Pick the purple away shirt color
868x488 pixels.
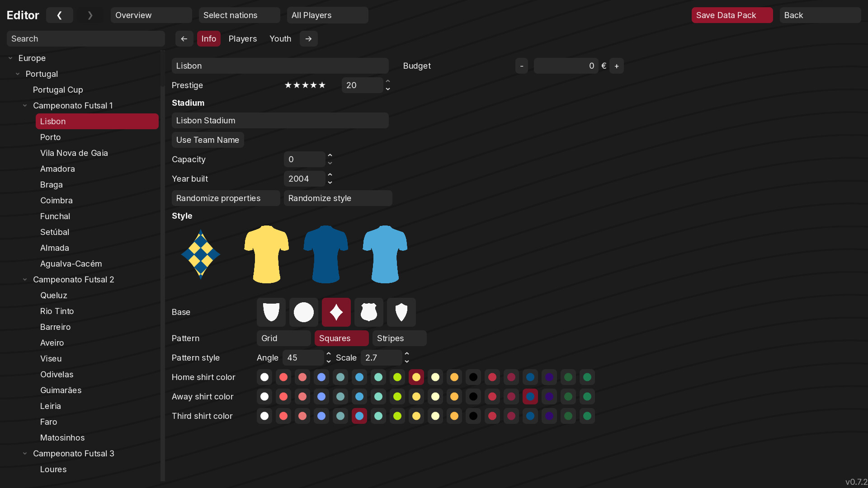[549, 396]
